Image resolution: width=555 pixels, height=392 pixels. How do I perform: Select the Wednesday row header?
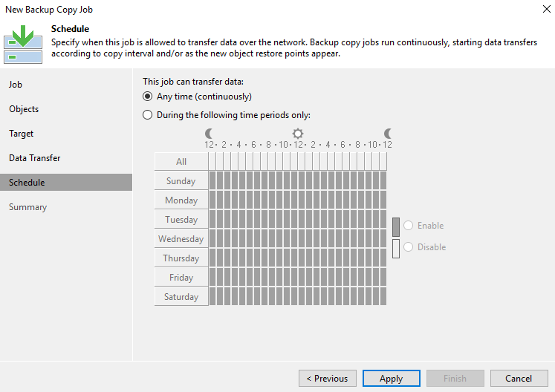coord(181,239)
